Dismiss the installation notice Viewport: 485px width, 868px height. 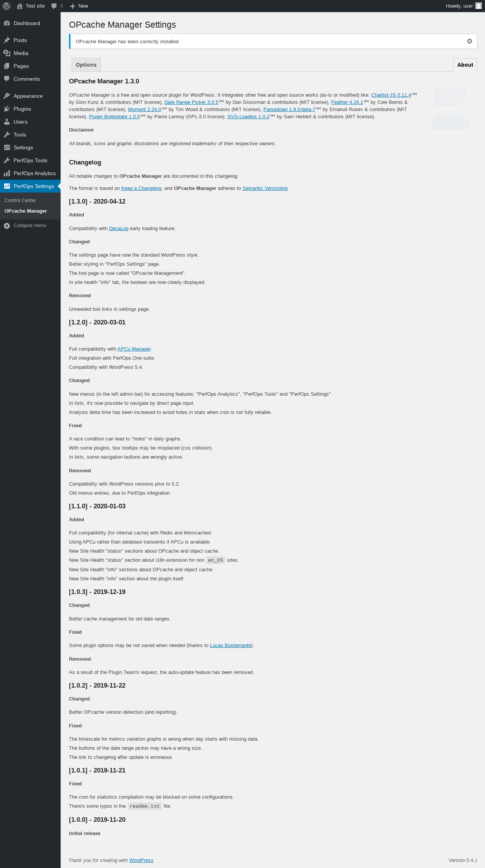469,41
